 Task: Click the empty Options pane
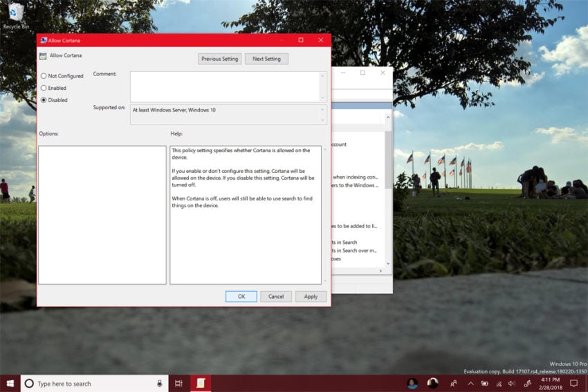tap(102, 215)
